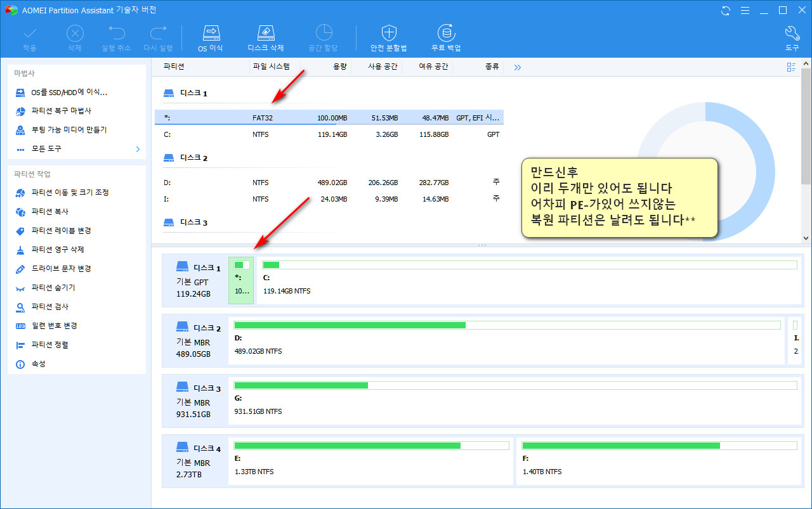Image resolution: width=812 pixels, height=509 pixels.
Task: Select 디스크 1 GPT block in disk map
Action: click(x=195, y=281)
